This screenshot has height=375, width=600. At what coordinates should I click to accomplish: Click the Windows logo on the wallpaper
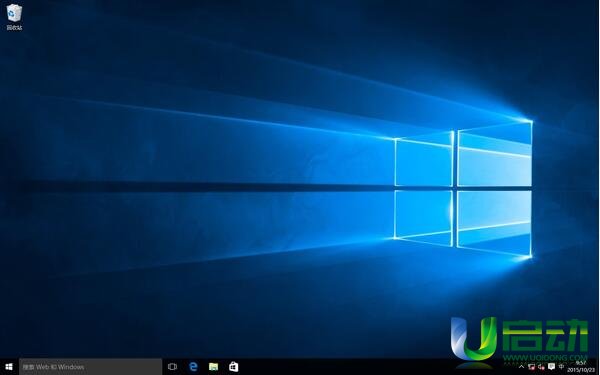pos(463,189)
